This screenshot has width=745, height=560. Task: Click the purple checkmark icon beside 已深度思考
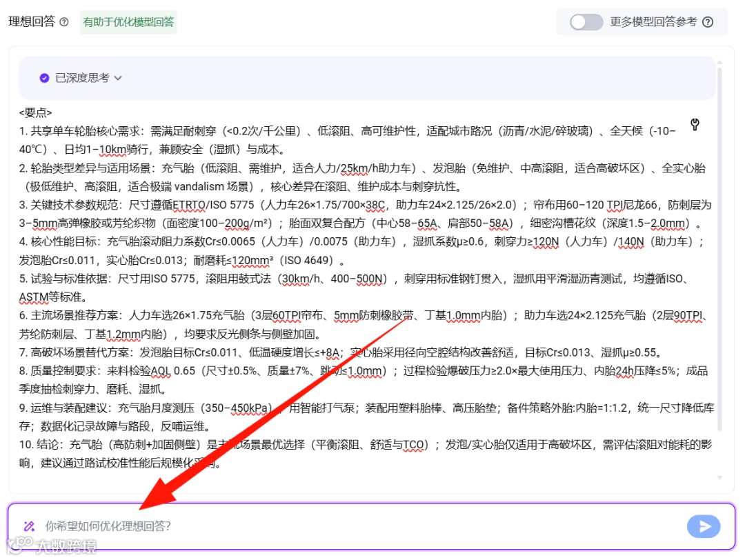point(44,78)
